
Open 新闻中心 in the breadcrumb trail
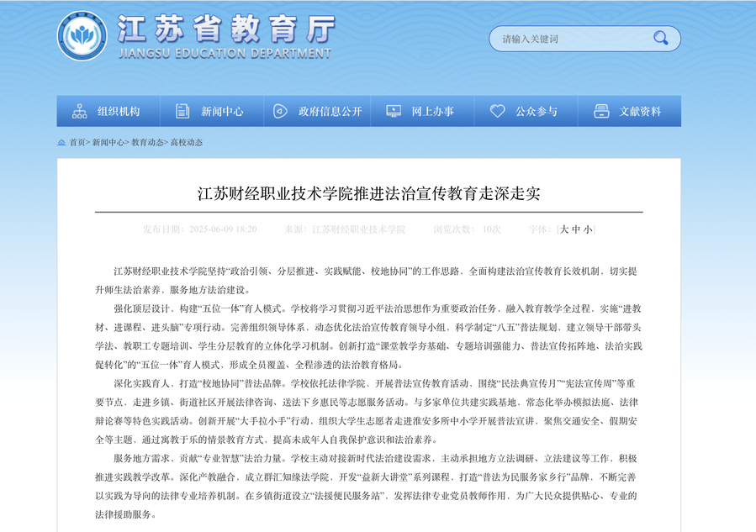click(x=108, y=142)
